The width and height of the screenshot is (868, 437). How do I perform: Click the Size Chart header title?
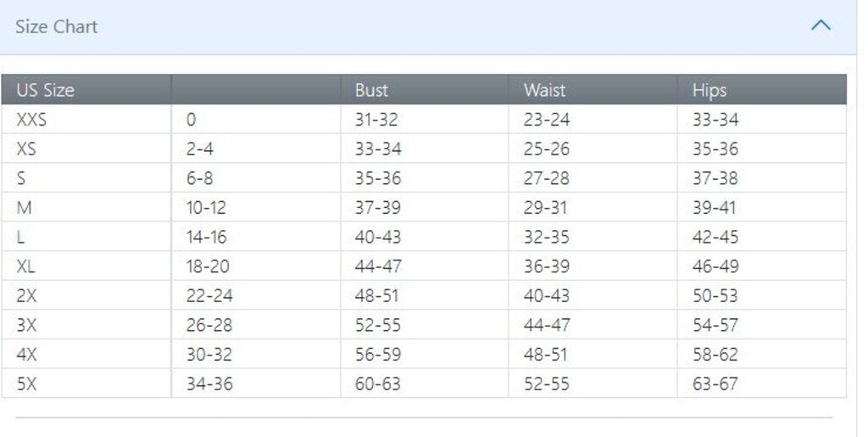pyautogui.click(x=57, y=26)
